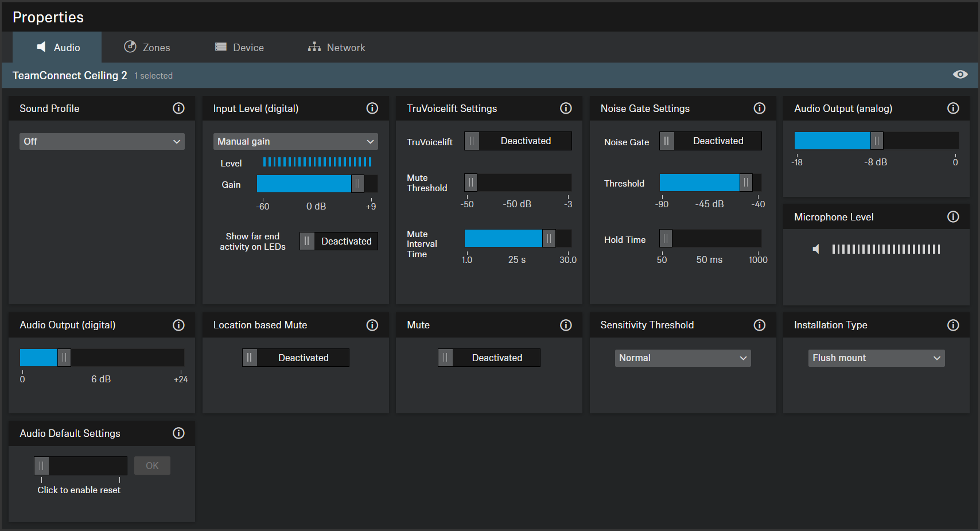Open info for Sound Profile panel
980x531 pixels.
178,108
